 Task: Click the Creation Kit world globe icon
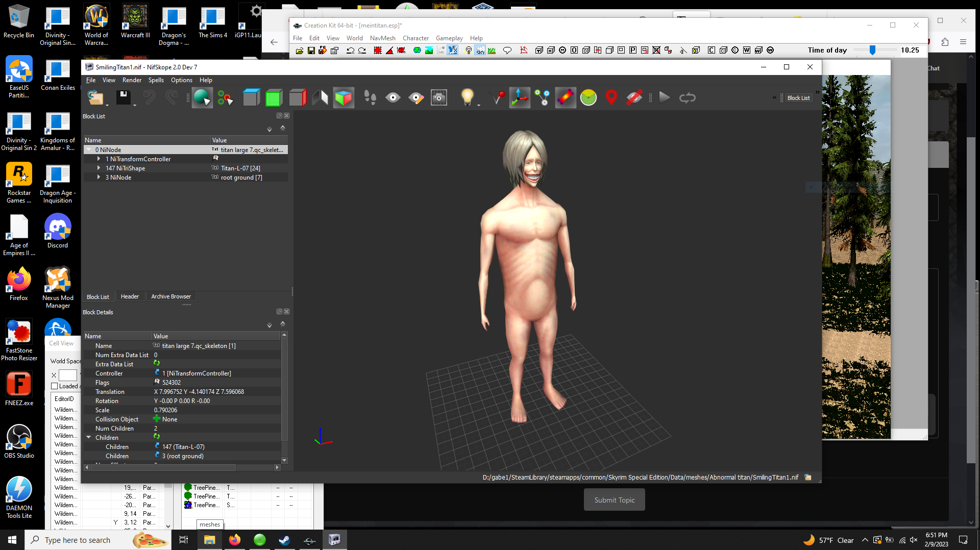417,51
